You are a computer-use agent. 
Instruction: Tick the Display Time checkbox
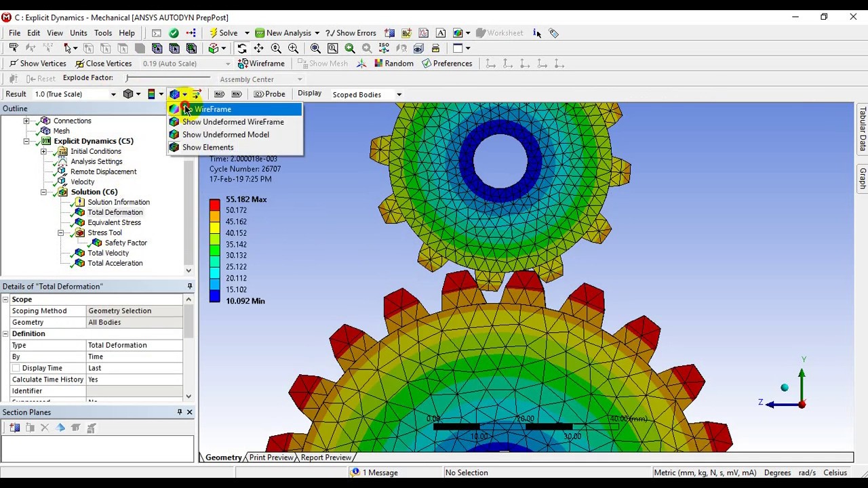click(16, 368)
